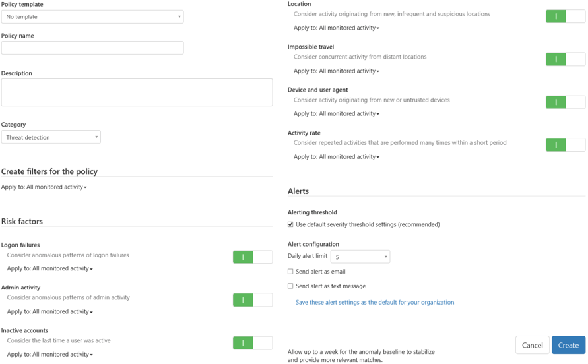Toggle the Location risk factor switch
Viewport: 588px width, 364px height.
pyautogui.click(x=566, y=16)
